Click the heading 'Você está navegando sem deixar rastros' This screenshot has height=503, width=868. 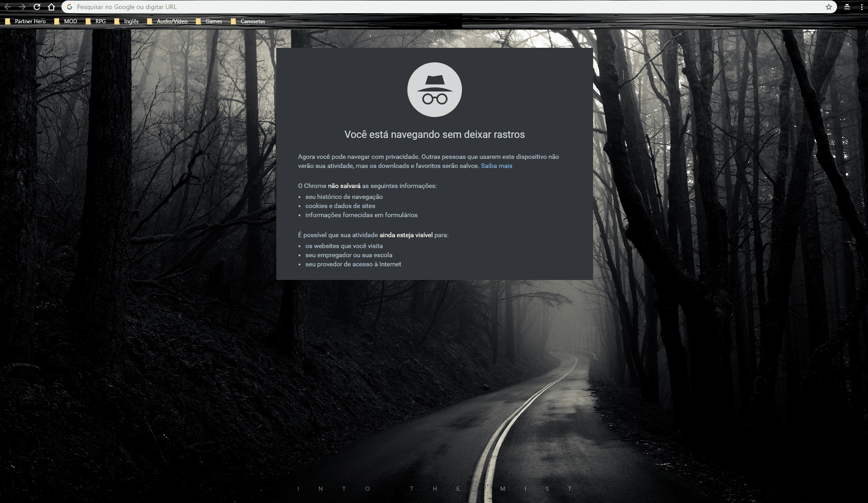pos(435,134)
